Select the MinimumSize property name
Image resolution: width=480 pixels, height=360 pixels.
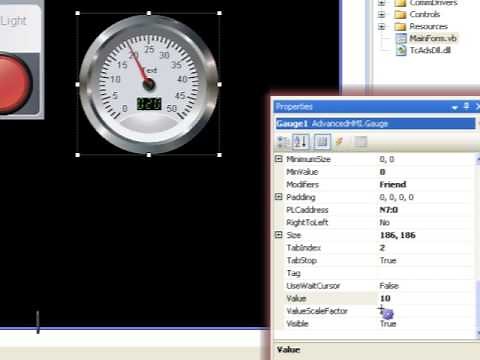point(308,159)
